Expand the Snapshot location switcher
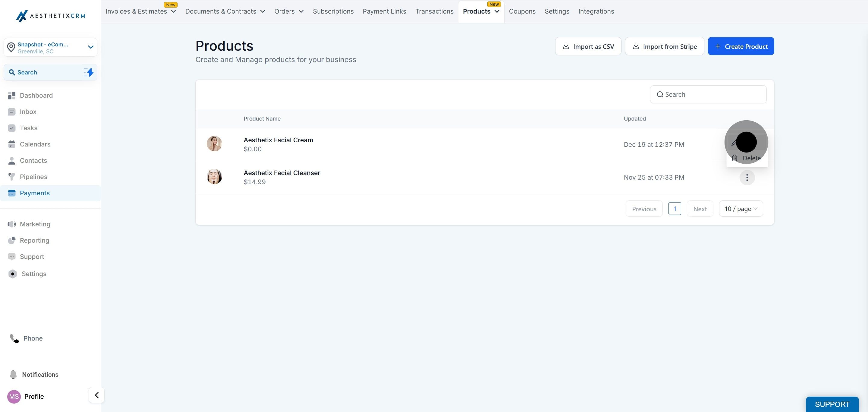The width and height of the screenshot is (868, 412). point(90,47)
